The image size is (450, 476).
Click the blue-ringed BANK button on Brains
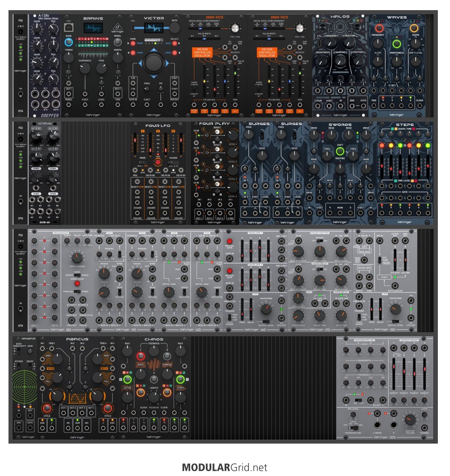coord(69,42)
